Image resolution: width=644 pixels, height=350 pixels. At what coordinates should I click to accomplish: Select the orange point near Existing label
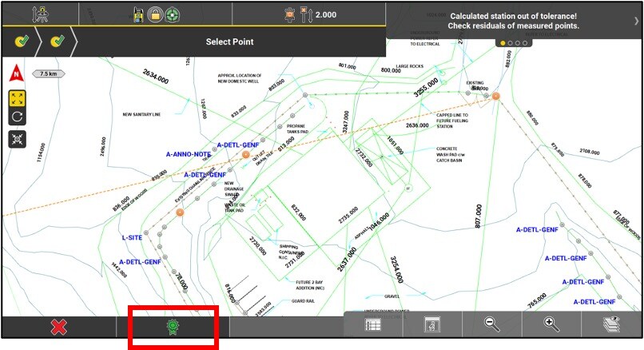(496, 97)
